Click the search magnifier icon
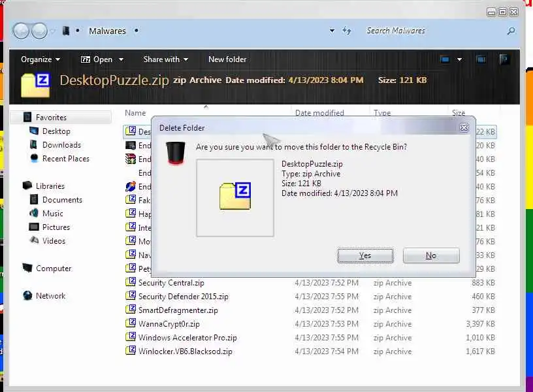Image resolution: width=533 pixels, height=392 pixels. pos(511,31)
